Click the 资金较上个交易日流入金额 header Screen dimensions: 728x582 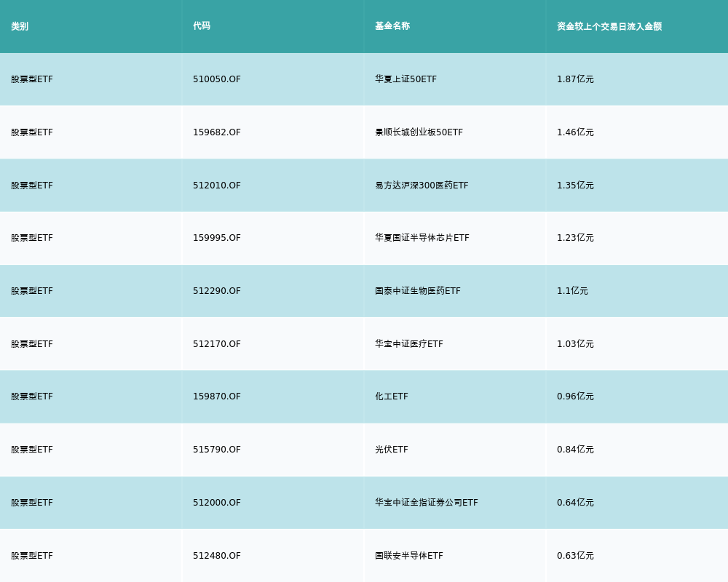609,26
